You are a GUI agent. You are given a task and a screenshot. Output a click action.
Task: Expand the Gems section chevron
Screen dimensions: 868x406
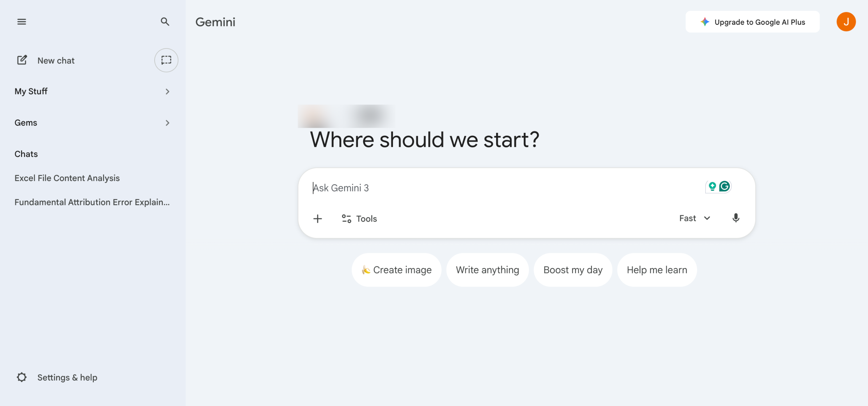click(x=167, y=123)
